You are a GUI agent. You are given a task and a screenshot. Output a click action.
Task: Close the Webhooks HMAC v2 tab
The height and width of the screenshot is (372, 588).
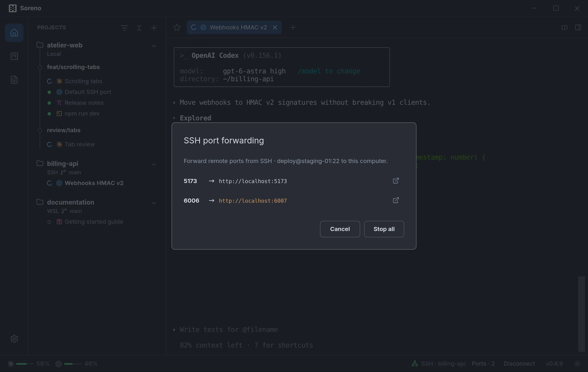pos(275,27)
